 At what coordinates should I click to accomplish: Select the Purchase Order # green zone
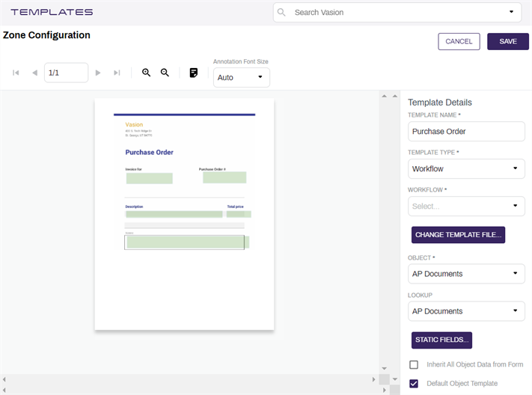click(224, 177)
